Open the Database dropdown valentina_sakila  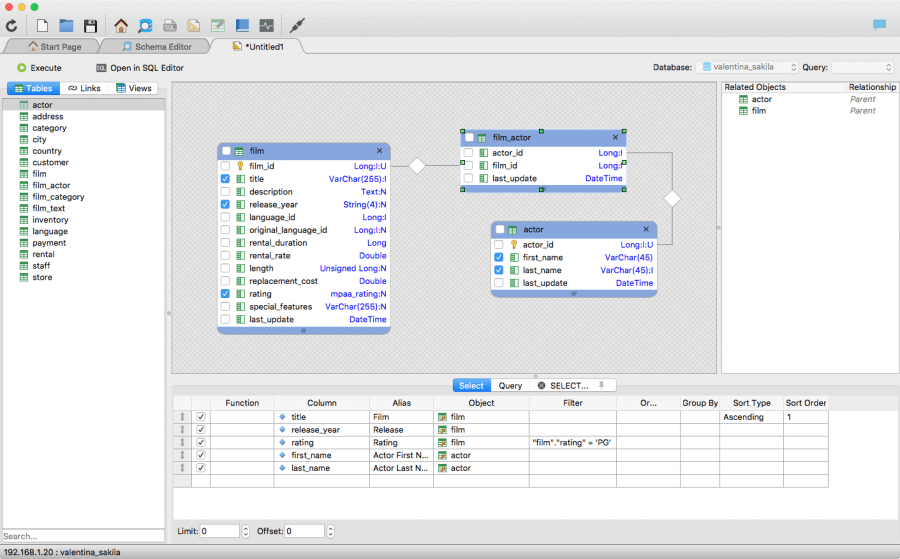(747, 67)
